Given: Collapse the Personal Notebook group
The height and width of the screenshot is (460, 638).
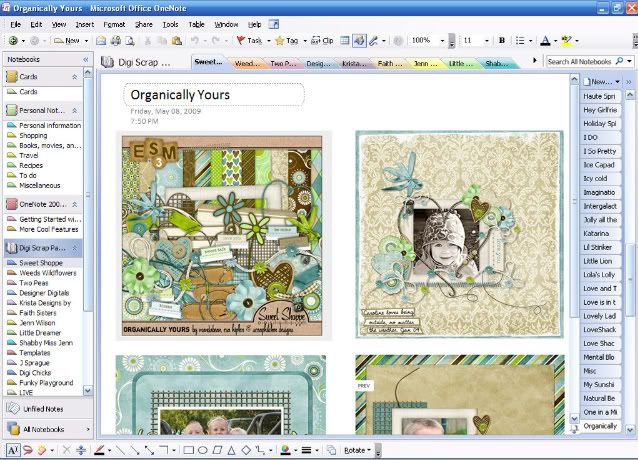Looking at the screenshot, I should 74,110.
